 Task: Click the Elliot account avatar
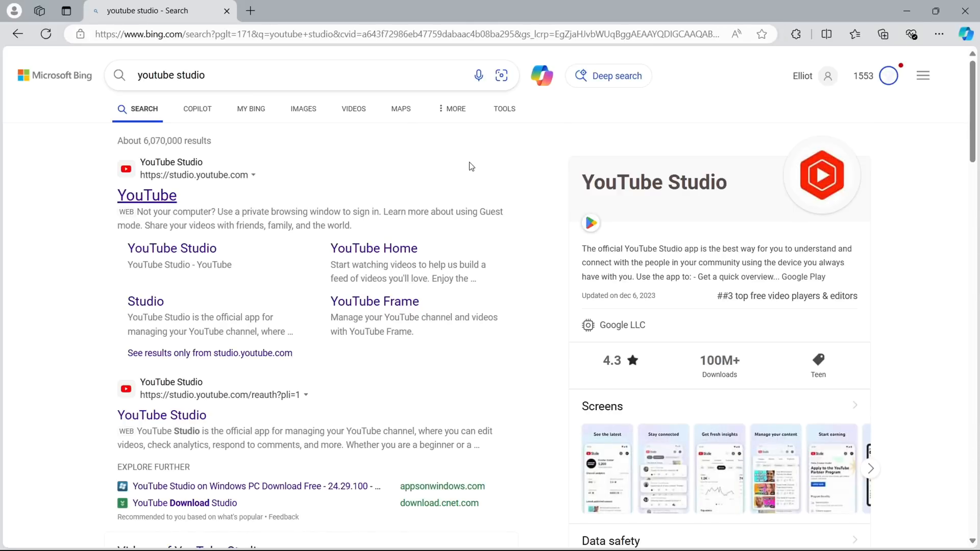click(828, 76)
